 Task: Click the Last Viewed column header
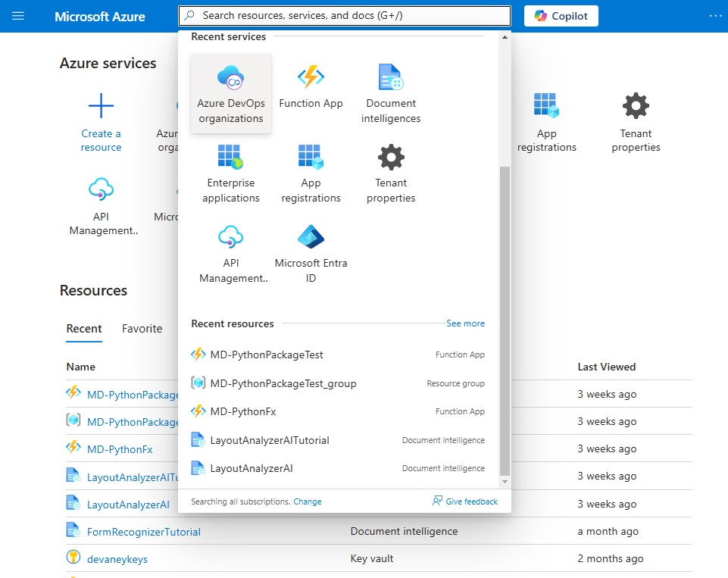point(606,367)
